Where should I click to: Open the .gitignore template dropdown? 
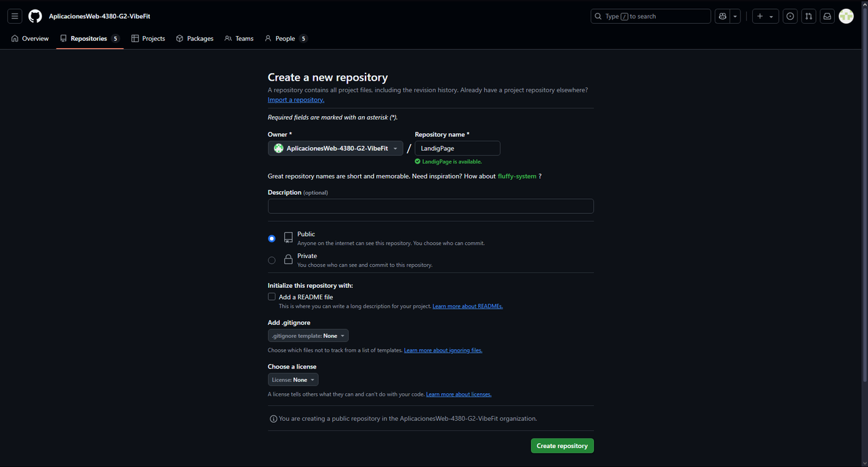(308, 336)
